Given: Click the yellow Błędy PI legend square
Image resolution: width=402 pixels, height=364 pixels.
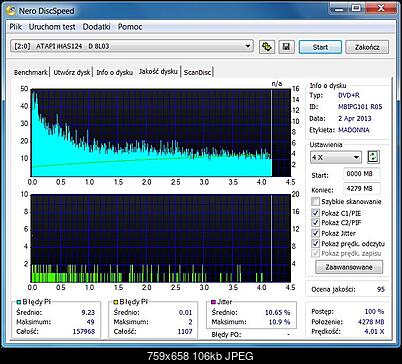Looking at the screenshot, I should [x=116, y=302].
